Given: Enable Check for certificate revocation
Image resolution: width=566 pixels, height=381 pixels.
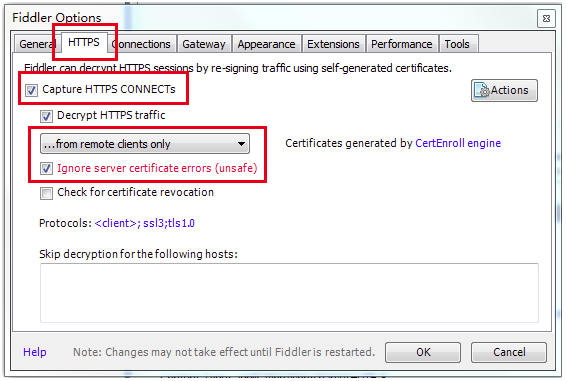Looking at the screenshot, I should pos(46,193).
